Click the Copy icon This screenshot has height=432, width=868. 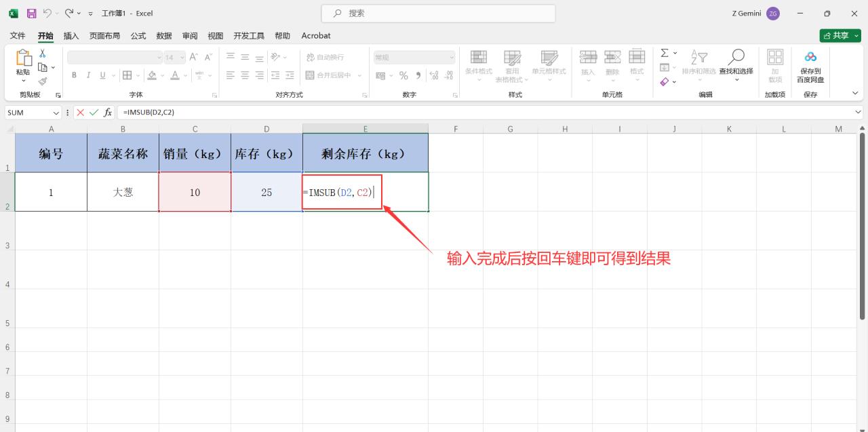coord(42,67)
